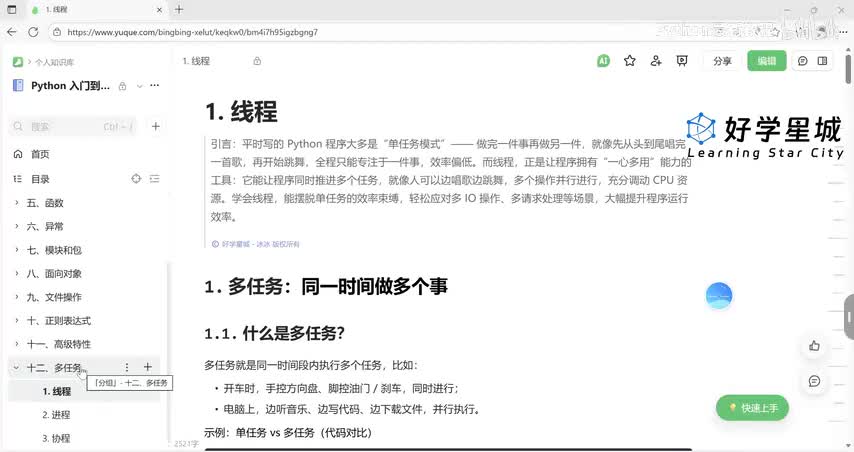Viewport: 854px width, 452px height.
Task: Click the 九、文件操作 group label
Action: (54, 297)
